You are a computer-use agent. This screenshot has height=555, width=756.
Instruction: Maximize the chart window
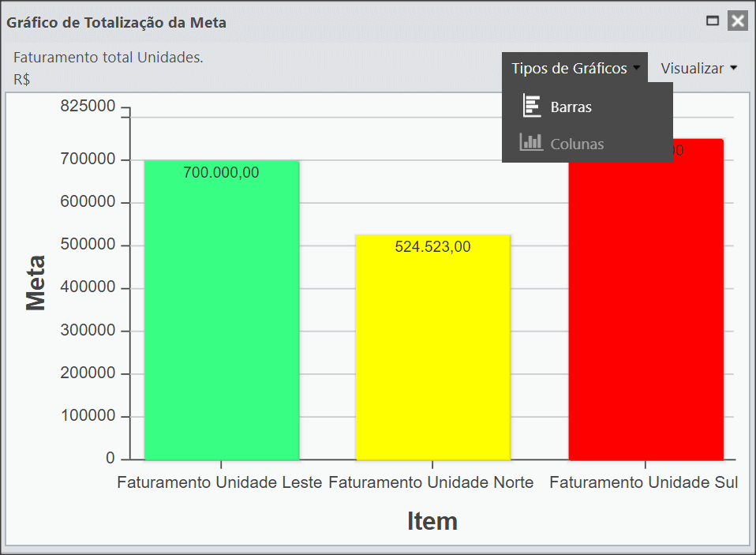(712, 21)
